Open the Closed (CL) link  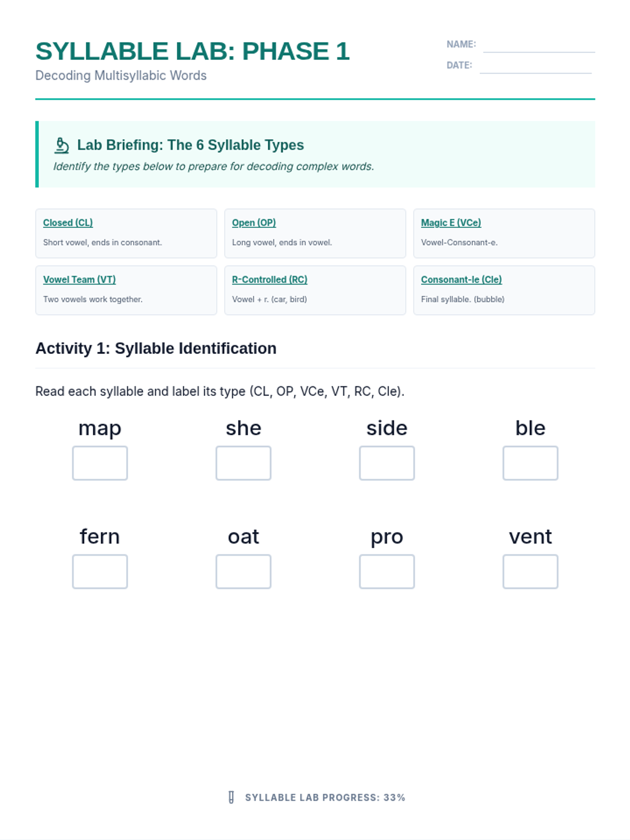[x=68, y=223]
